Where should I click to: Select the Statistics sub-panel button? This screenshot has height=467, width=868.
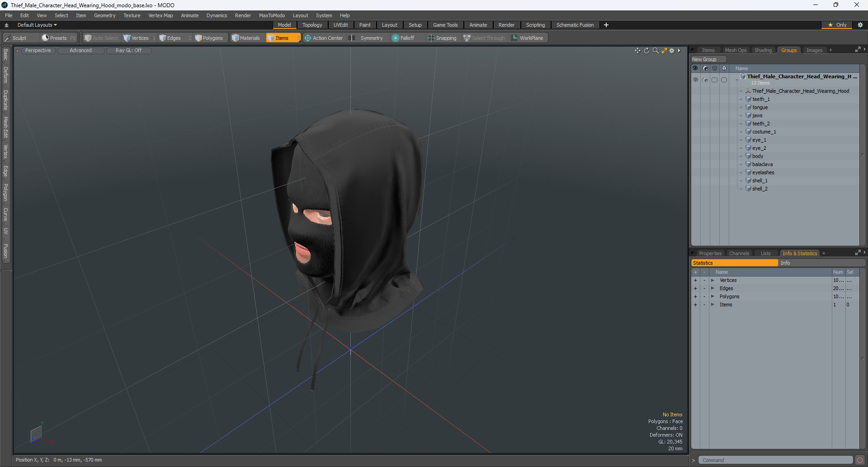tap(735, 263)
